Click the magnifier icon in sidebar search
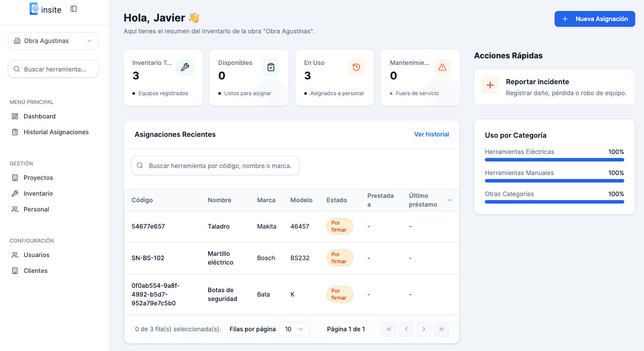644x351 pixels. 17,69
